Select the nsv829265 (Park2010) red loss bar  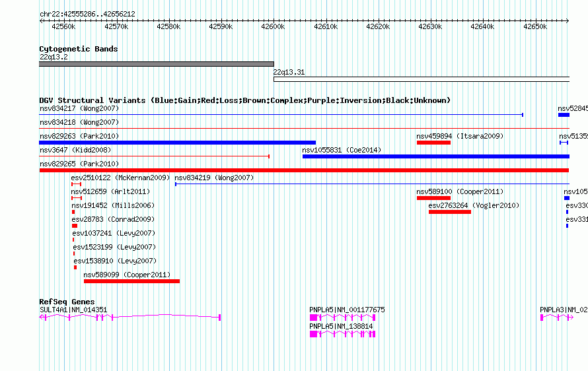point(304,170)
